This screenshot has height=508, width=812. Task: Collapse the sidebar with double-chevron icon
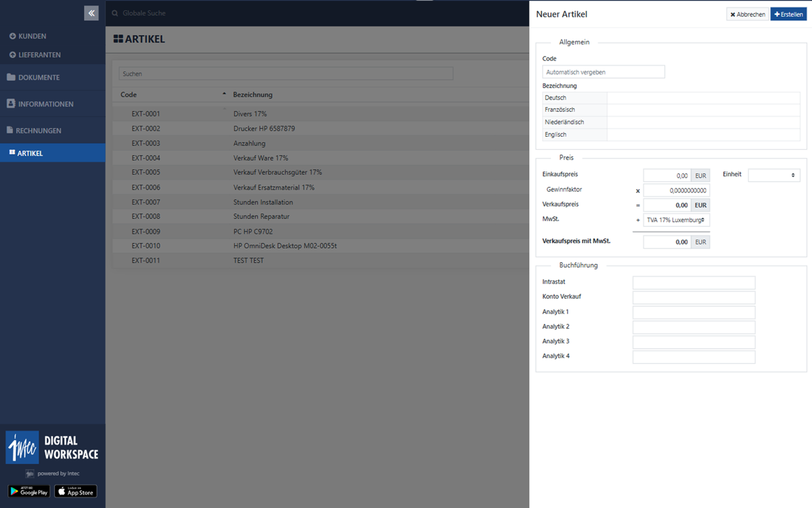click(x=91, y=13)
